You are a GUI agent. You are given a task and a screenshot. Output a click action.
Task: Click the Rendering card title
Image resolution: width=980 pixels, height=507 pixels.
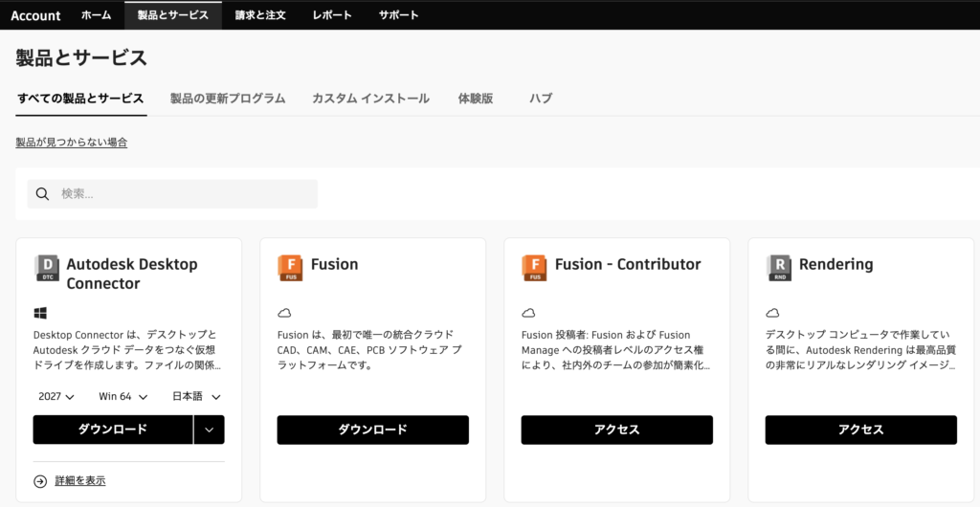click(836, 264)
